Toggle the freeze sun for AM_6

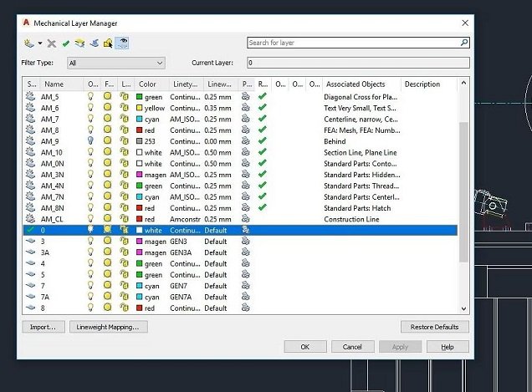click(108, 108)
